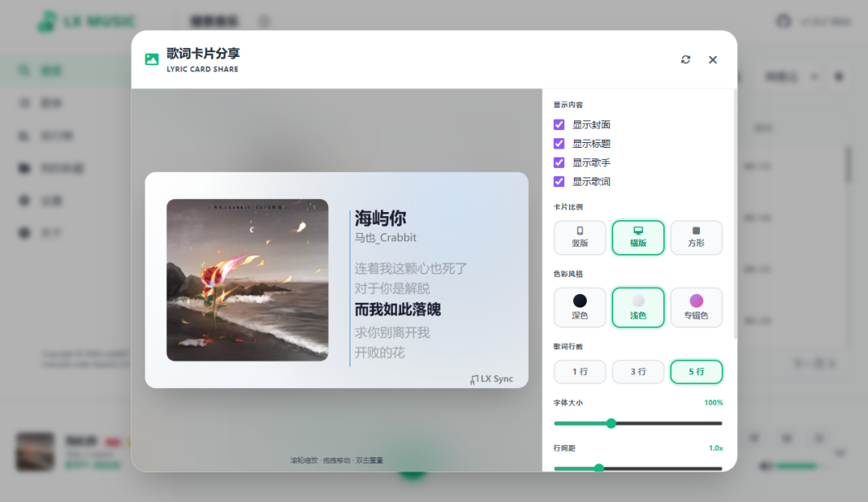Image resolution: width=868 pixels, height=502 pixels.
Task: Choose the 专辑色 album color style
Action: coord(696,307)
